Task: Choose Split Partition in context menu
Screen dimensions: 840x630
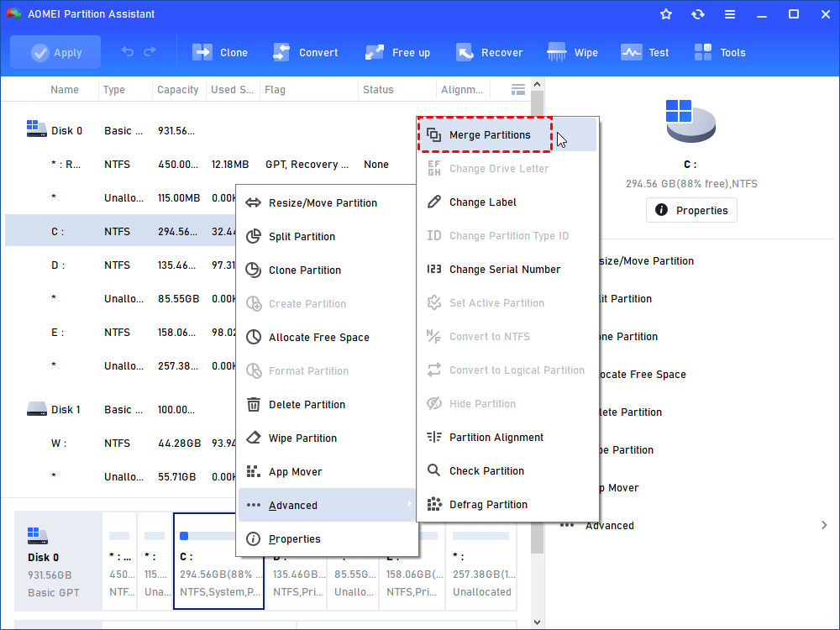Action: pos(326,236)
